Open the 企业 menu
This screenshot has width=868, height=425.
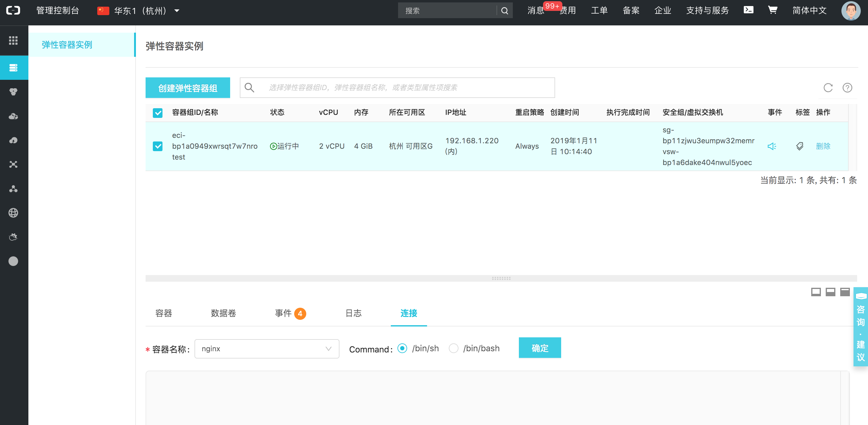click(662, 11)
